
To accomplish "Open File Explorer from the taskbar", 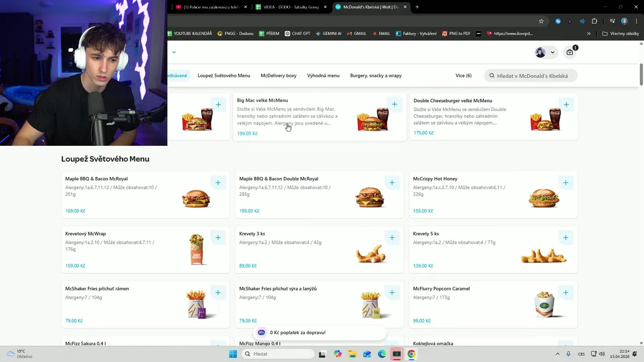I will 352,354.
